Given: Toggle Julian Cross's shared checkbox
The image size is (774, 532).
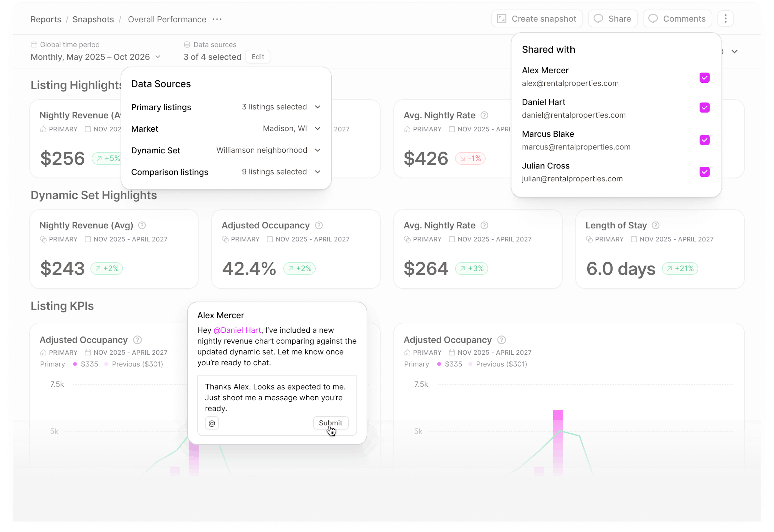Looking at the screenshot, I should click(704, 172).
